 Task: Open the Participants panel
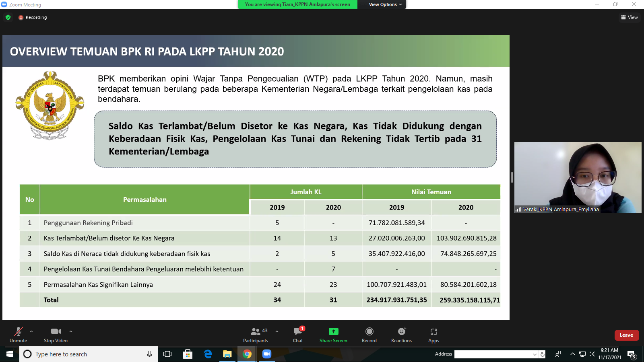[256, 335]
